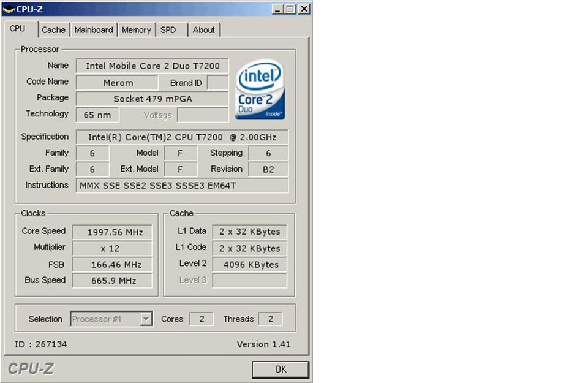Click the ID : 267134 text

[41, 344]
